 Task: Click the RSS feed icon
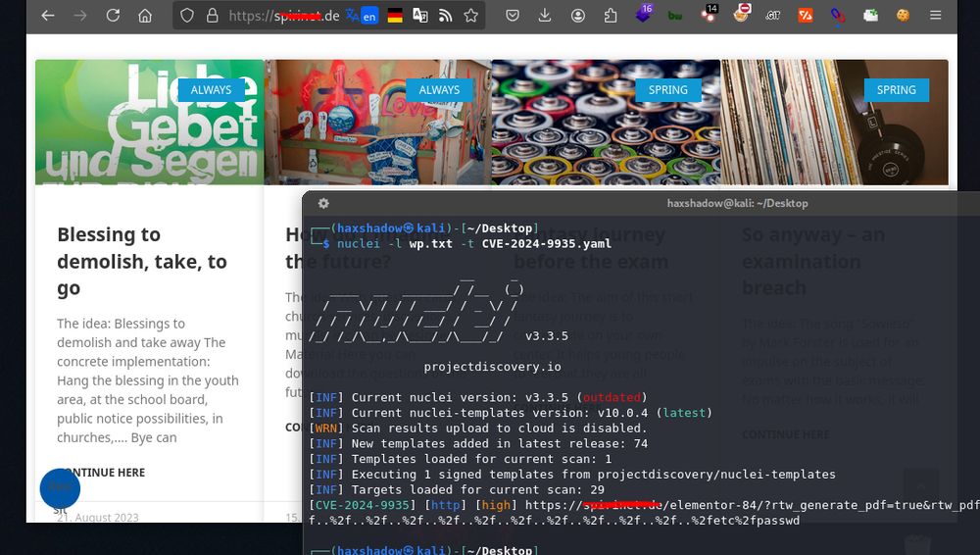pos(445,16)
